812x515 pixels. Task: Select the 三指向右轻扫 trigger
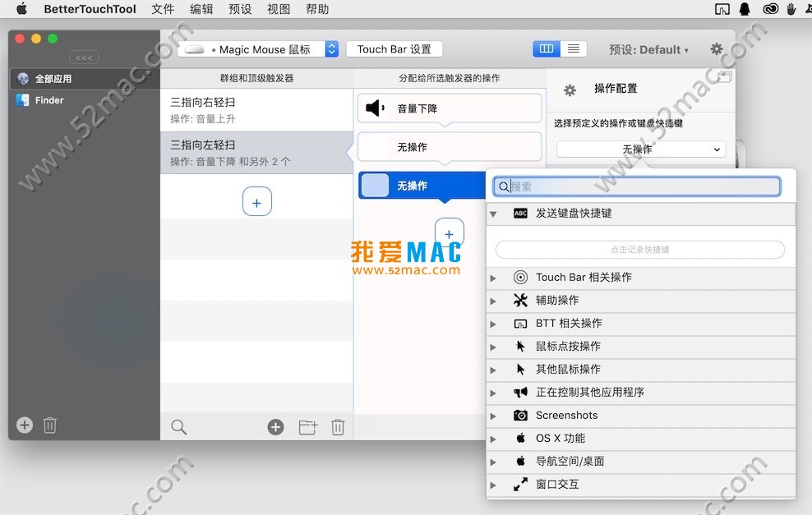(x=257, y=110)
